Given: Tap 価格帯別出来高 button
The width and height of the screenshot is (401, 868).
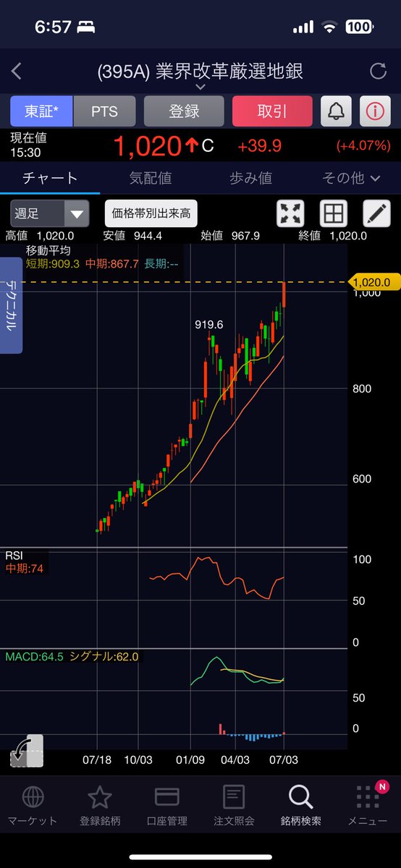Looking at the screenshot, I should (151, 213).
